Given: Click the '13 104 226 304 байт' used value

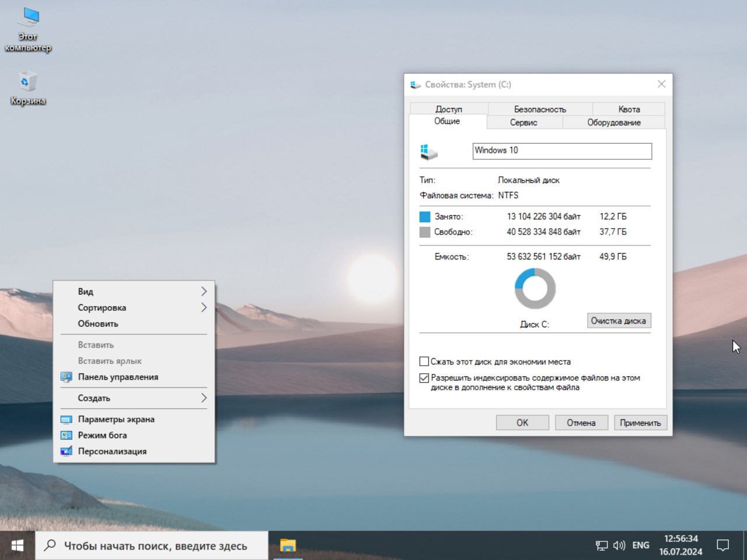Looking at the screenshot, I should [x=544, y=216].
